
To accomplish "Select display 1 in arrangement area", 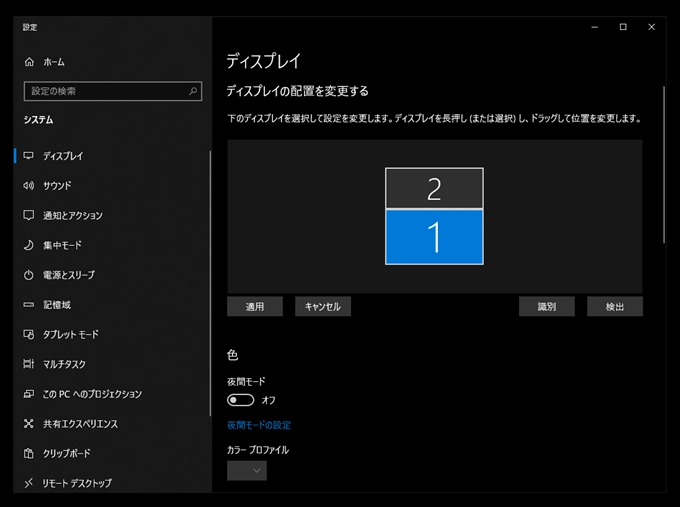I will click(x=434, y=237).
